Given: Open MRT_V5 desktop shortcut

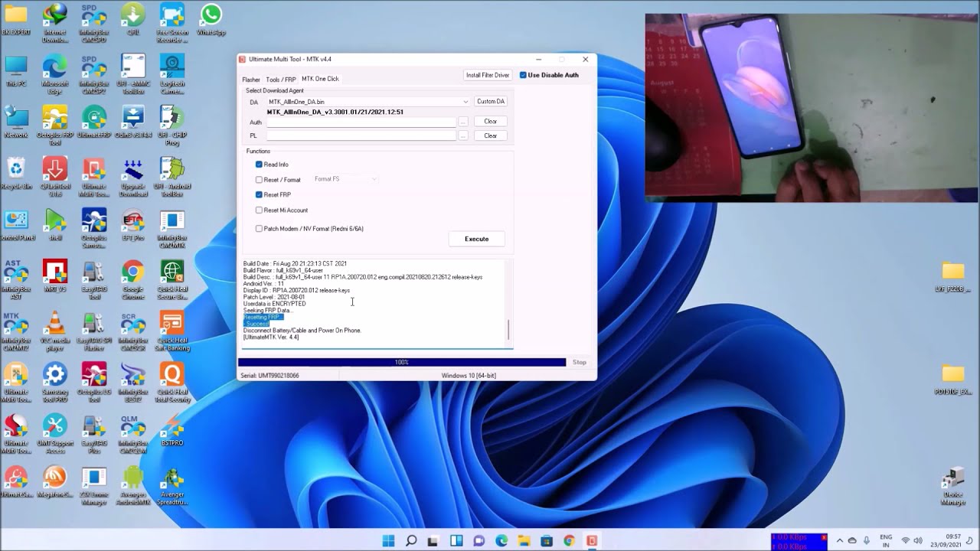Looking at the screenshot, I should coord(54,276).
